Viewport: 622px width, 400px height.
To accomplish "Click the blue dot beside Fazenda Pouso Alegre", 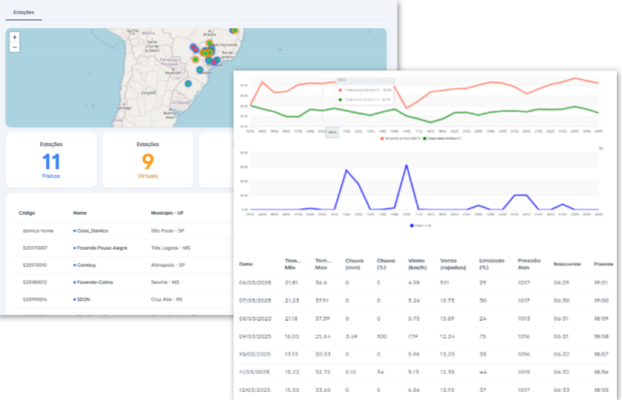I will pyautogui.click(x=75, y=247).
